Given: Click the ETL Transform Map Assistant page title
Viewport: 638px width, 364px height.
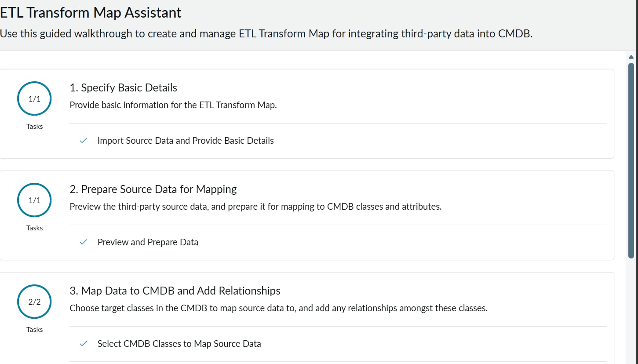Looking at the screenshot, I should pos(91,12).
